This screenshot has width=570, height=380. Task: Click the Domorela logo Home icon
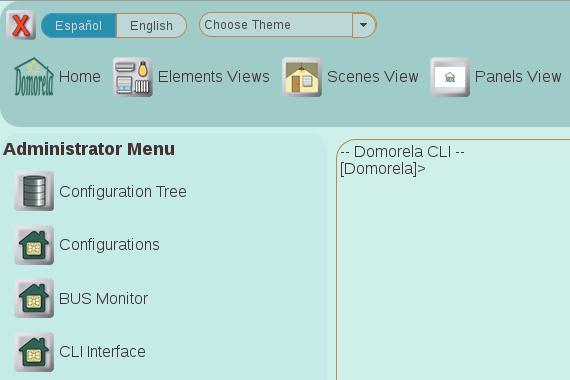tap(34, 77)
